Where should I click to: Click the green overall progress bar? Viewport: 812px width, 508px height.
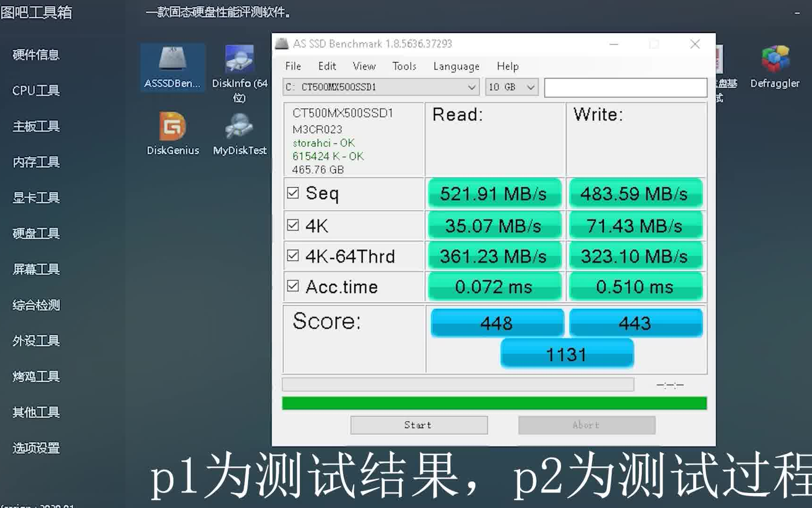494,403
